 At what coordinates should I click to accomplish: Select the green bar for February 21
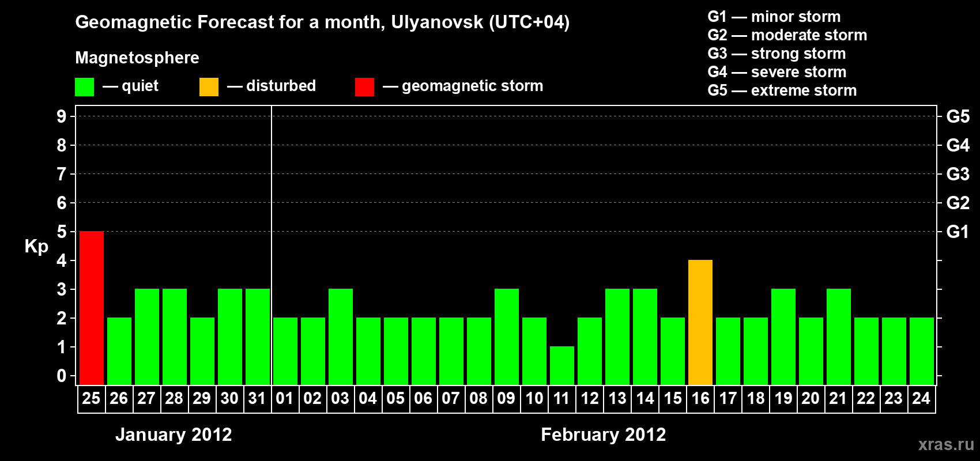click(x=839, y=337)
